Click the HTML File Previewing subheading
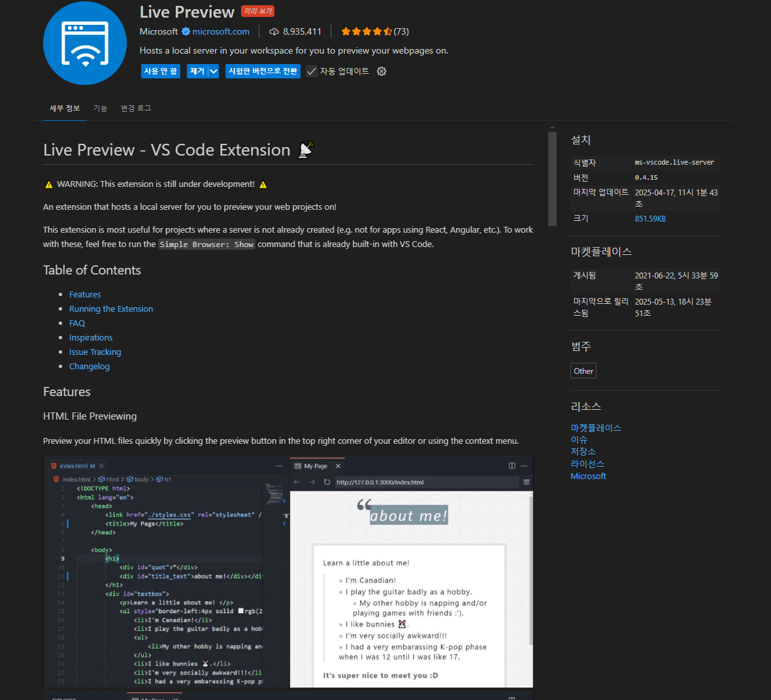 [90, 416]
